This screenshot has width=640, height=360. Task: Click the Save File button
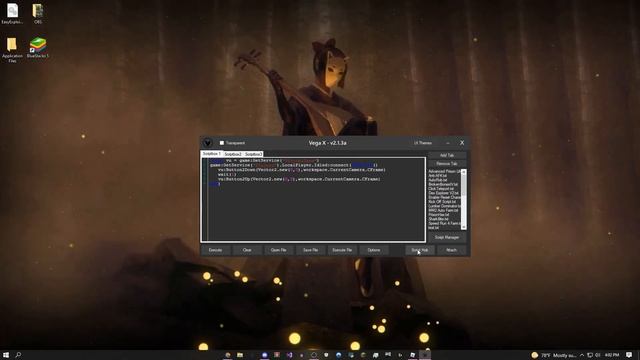pos(311,250)
